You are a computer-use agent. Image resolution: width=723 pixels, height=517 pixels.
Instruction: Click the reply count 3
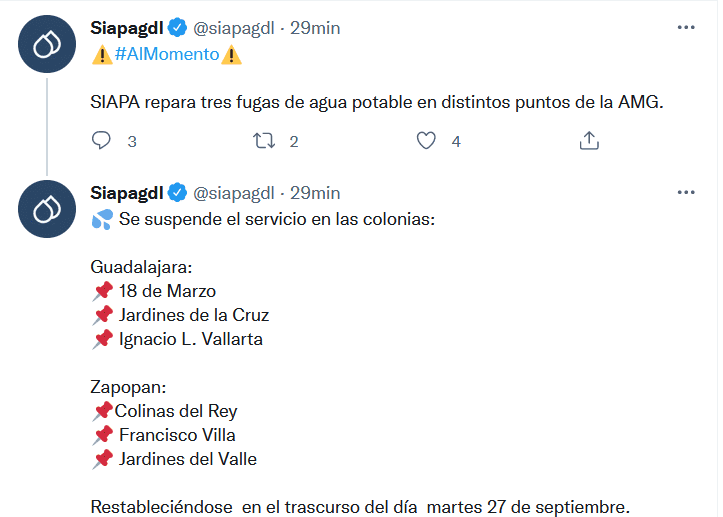pyautogui.click(x=132, y=142)
